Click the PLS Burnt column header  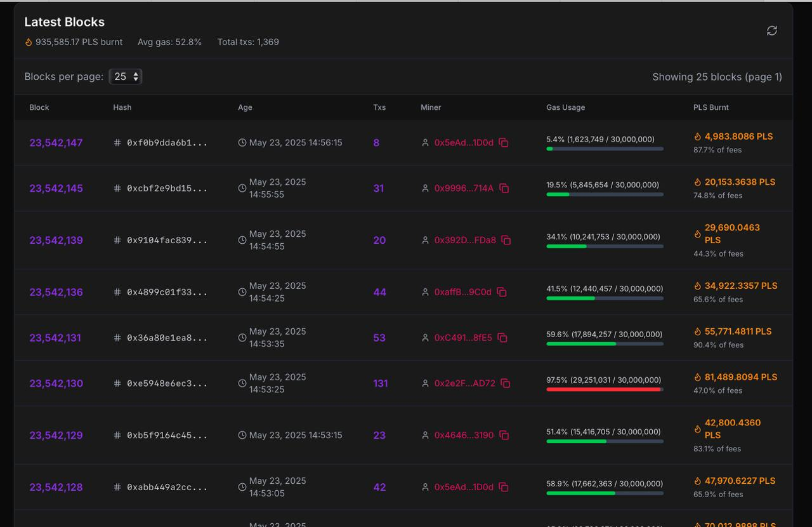(x=710, y=107)
